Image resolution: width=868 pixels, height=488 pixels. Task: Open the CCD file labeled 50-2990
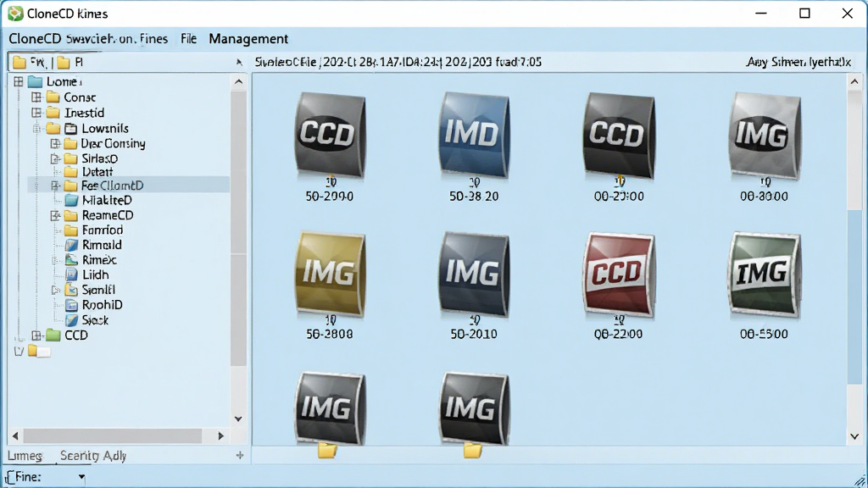pyautogui.click(x=330, y=135)
